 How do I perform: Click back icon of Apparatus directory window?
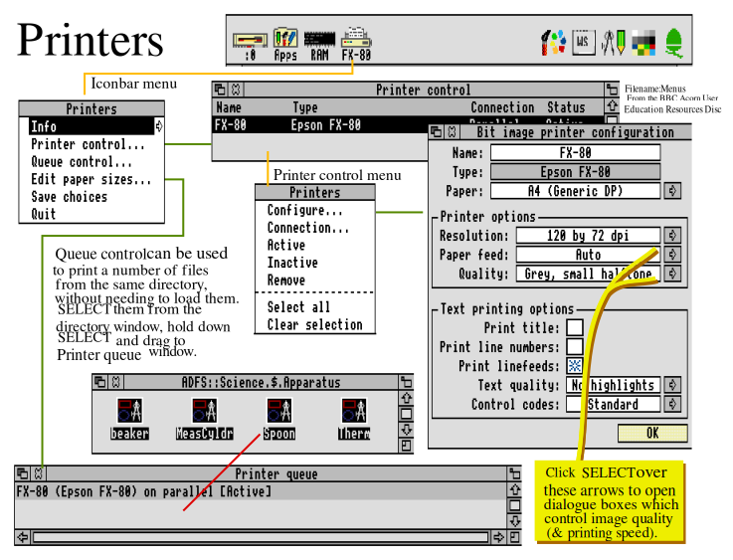click(100, 382)
